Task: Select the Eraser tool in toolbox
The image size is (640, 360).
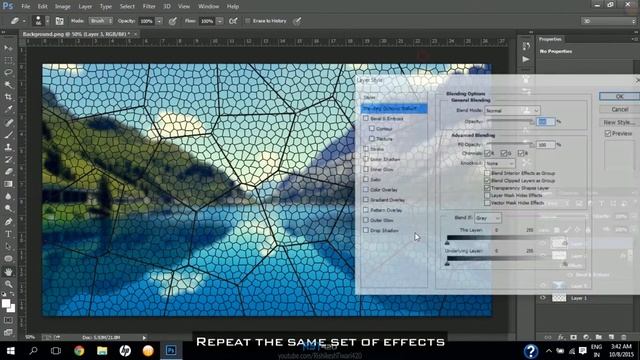Action: 8,171
